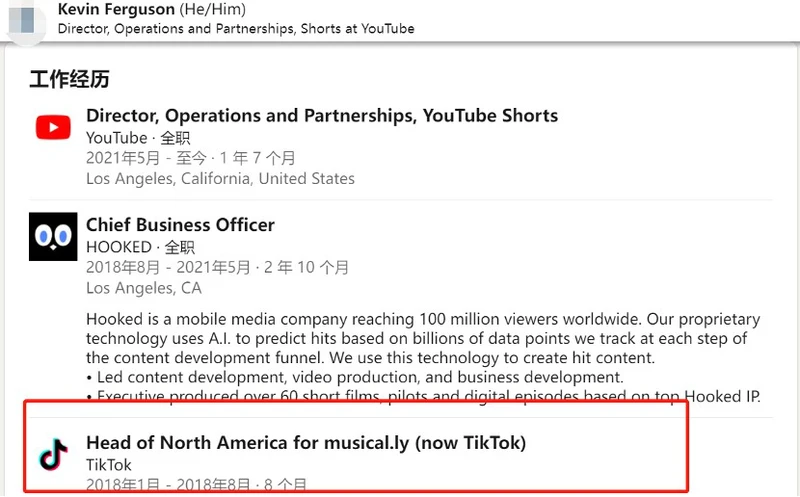Click the HOOKED owl-eyes logo
The width and height of the screenshot is (800, 497).
(x=53, y=237)
